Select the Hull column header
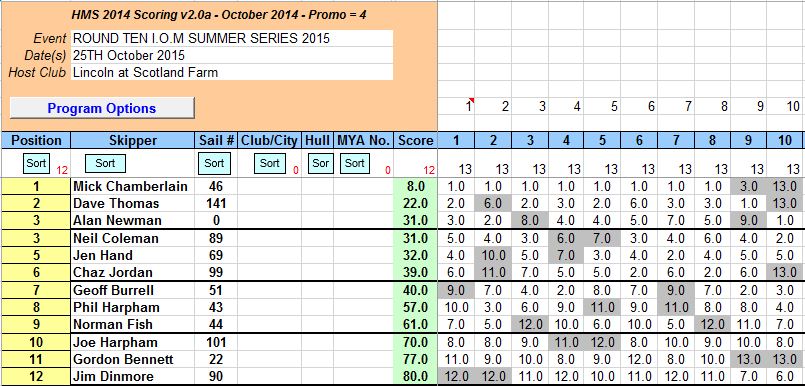The width and height of the screenshot is (805, 386). pos(317,140)
